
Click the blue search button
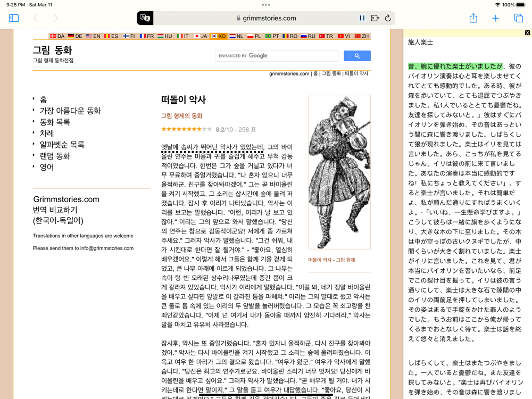(x=357, y=56)
